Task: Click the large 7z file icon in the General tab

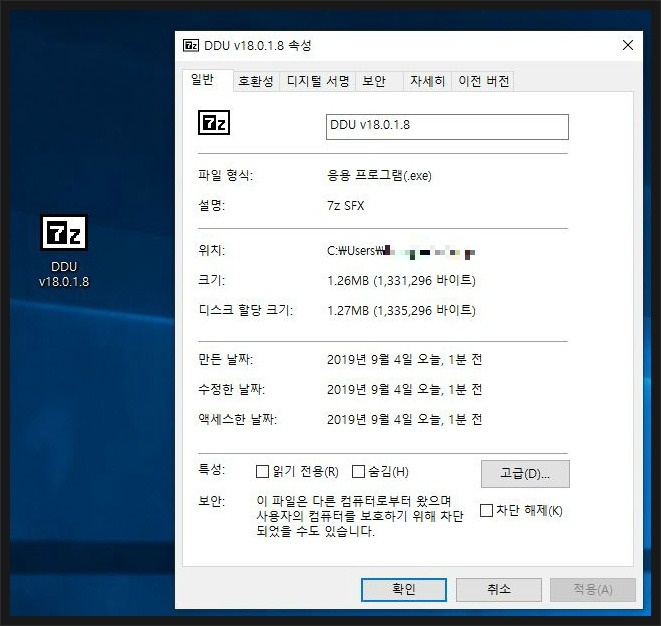Action: 214,123
